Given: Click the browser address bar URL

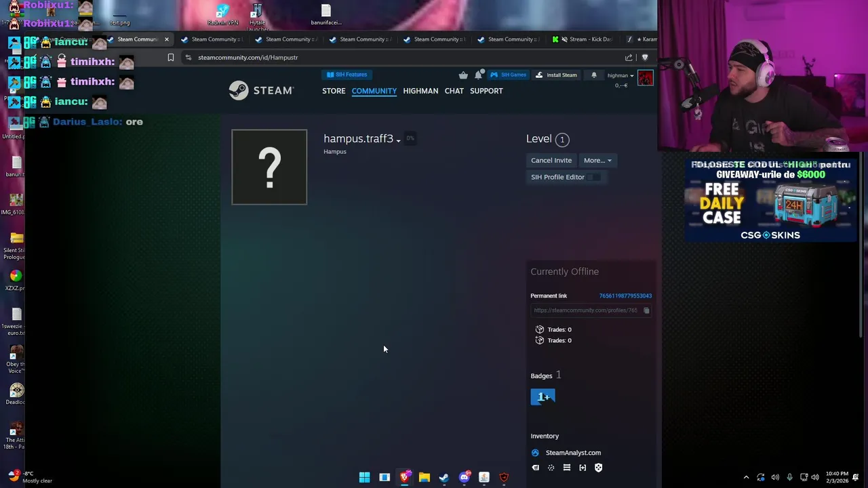Looking at the screenshot, I should point(248,58).
